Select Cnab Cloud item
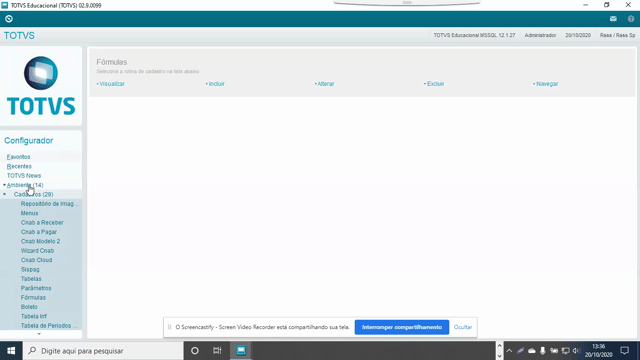The height and width of the screenshot is (360, 640). [36, 260]
